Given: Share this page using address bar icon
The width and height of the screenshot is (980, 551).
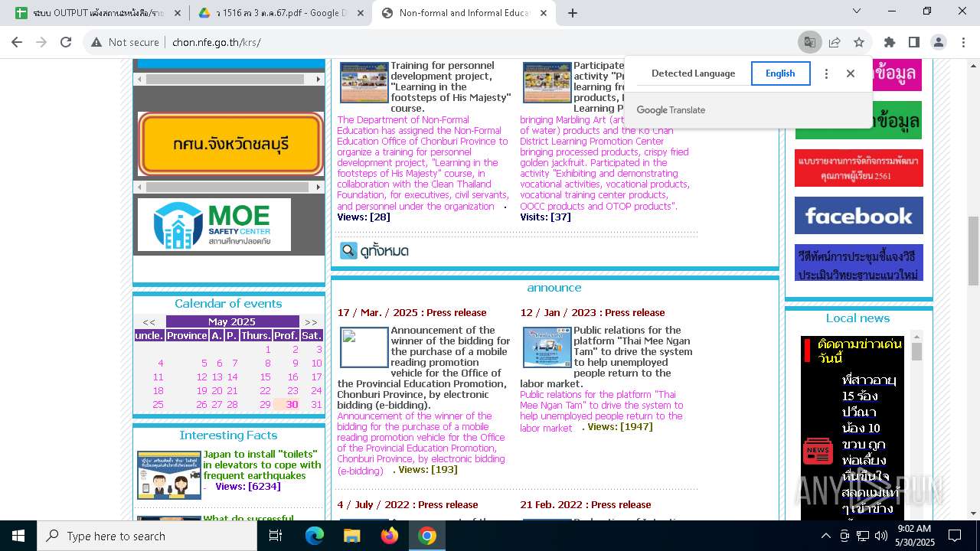Looking at the screenshot, I should 835,42.
